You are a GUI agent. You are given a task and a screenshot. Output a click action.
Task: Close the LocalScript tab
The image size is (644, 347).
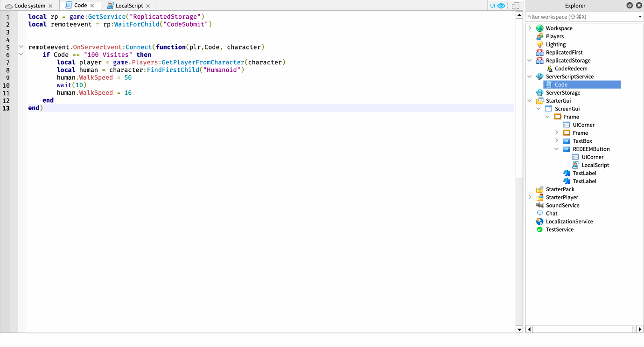[x=148, y=6]
